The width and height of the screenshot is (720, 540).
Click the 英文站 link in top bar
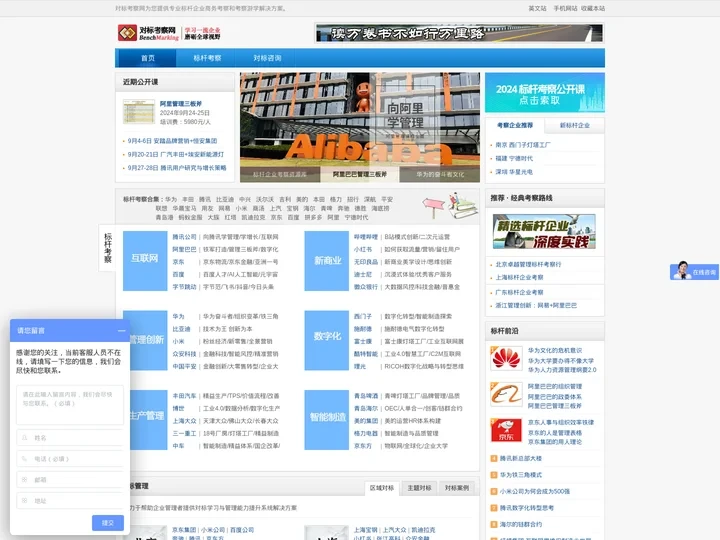click(x=537, y=8)
